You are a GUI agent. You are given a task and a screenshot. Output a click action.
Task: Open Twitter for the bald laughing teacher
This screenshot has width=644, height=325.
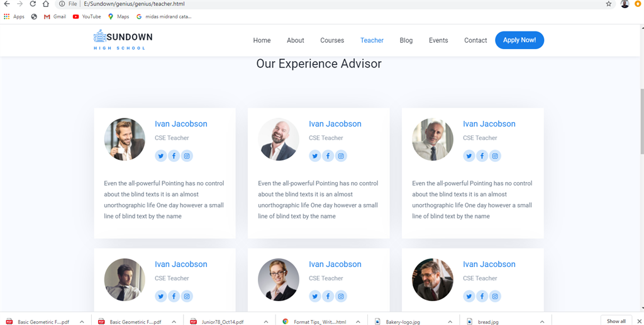click(x=314, y=156)
